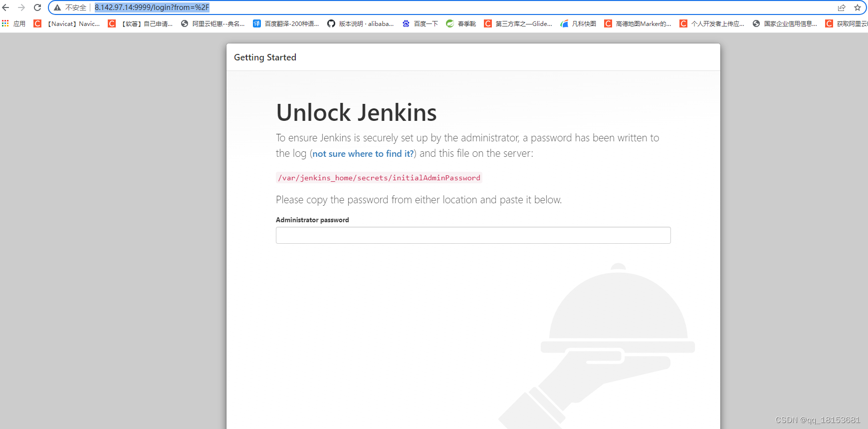Open the 第三方库之Glide bookmark
Viewport: 868px width, 429px height.
click(x=518, y=23)
